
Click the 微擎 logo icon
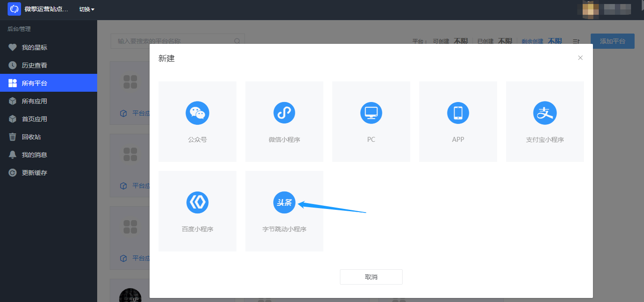click(14, 9)
